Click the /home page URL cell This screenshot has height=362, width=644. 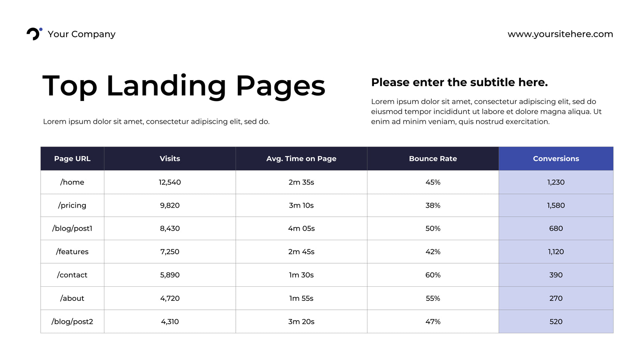[72, 182]
